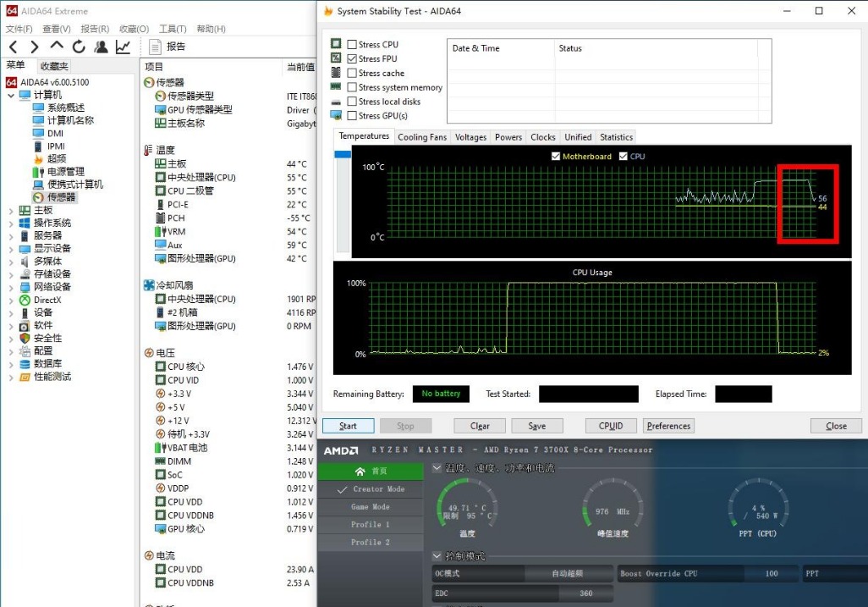The image size is (868, 607).
Task: Expand the 性能测试 tree node arrow
Action: click(x=11, y=378)
